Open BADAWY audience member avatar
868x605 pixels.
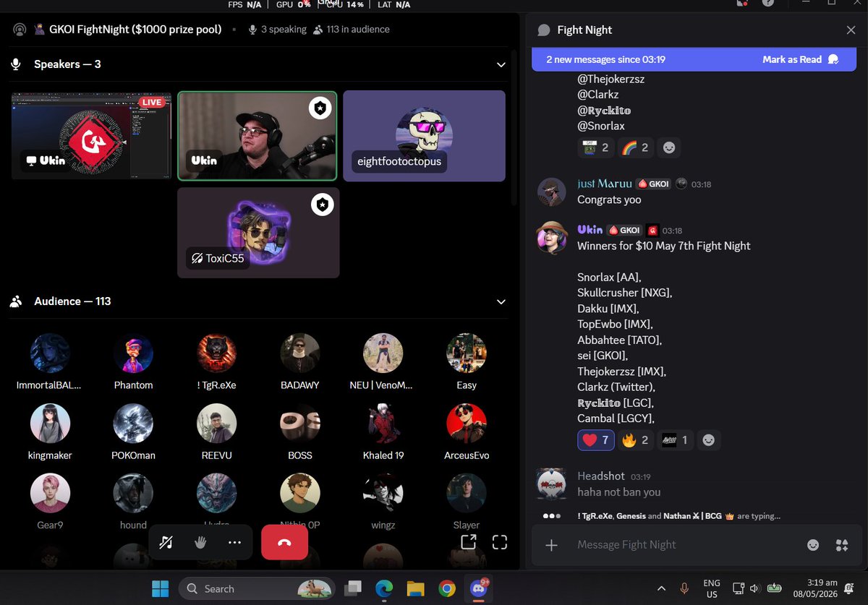point(300,353)
